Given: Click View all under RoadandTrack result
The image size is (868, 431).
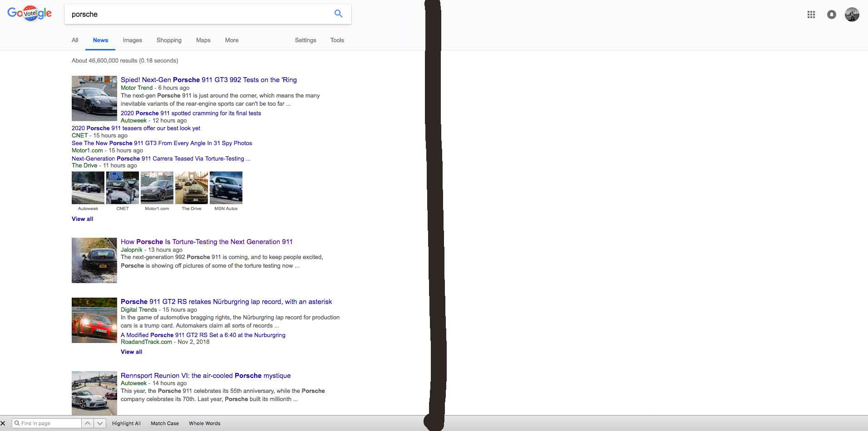Looking at the screenshot, I should [x=131, y=352].
